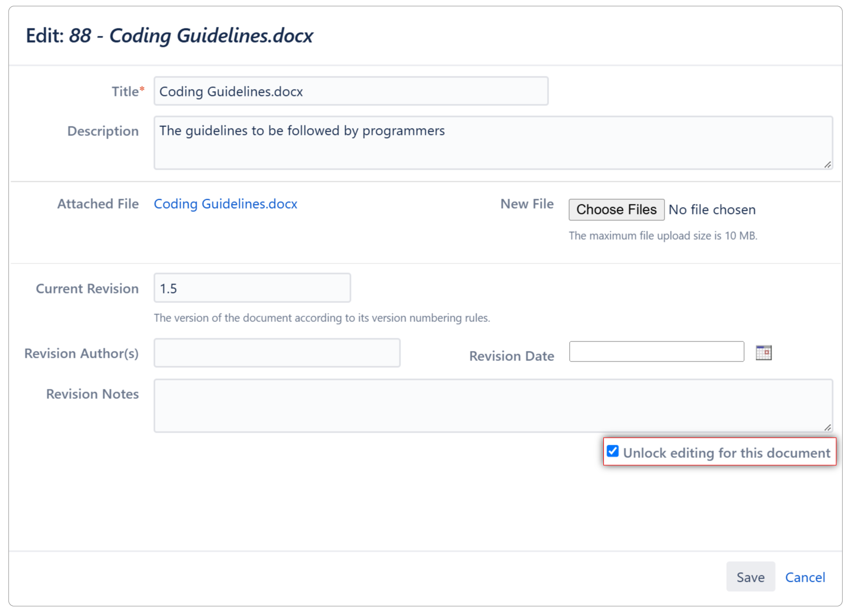Uncheck the Unlock editing checkbox
850x616 pixels.
[612, 452]
